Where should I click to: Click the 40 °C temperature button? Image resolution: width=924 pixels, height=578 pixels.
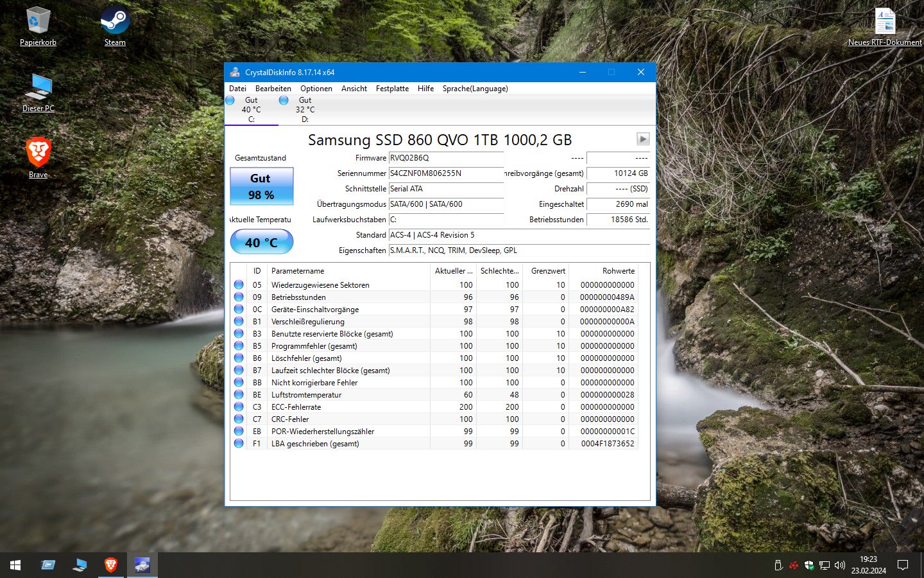pos(262,242)
